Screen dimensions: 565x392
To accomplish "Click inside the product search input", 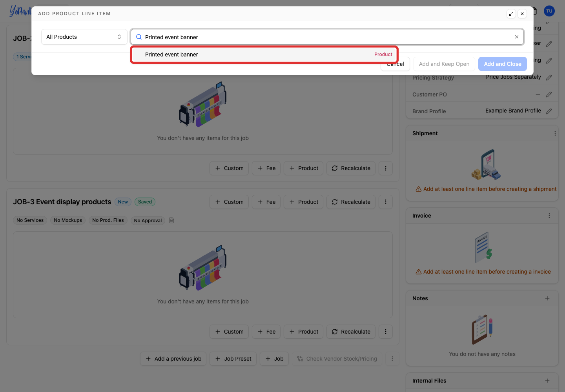I will (327, 37).
